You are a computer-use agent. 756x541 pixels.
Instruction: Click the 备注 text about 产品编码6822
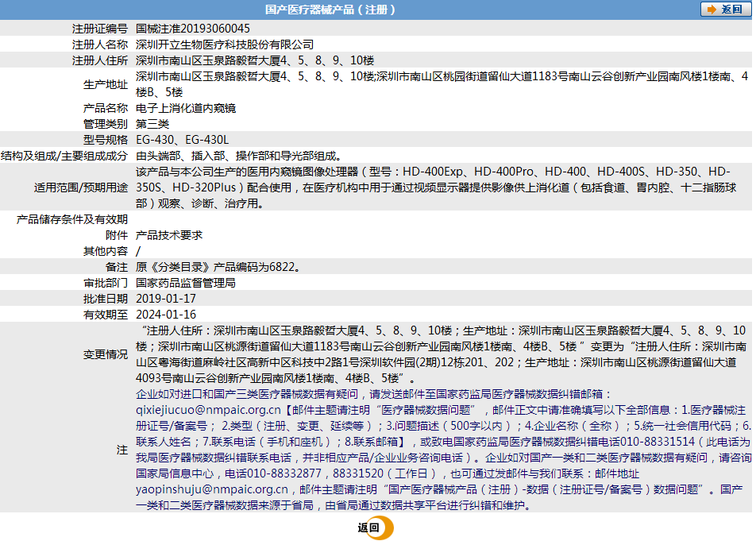pos(219,267)
